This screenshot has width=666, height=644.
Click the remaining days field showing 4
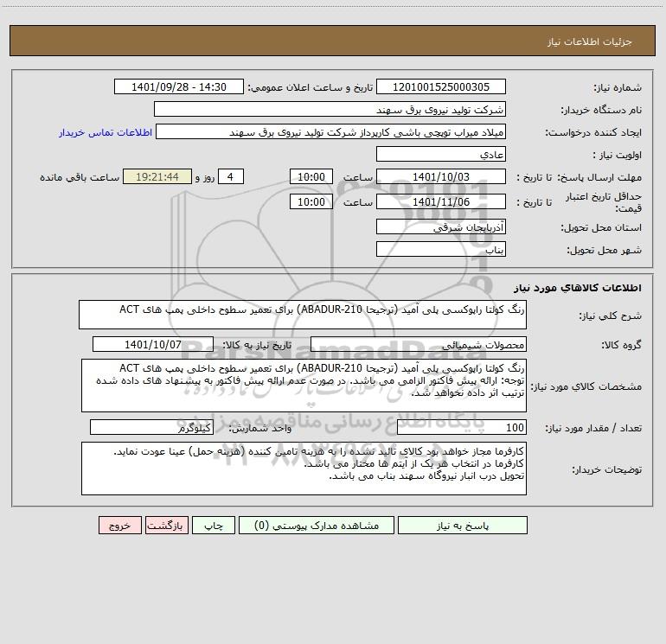(231, 176)
